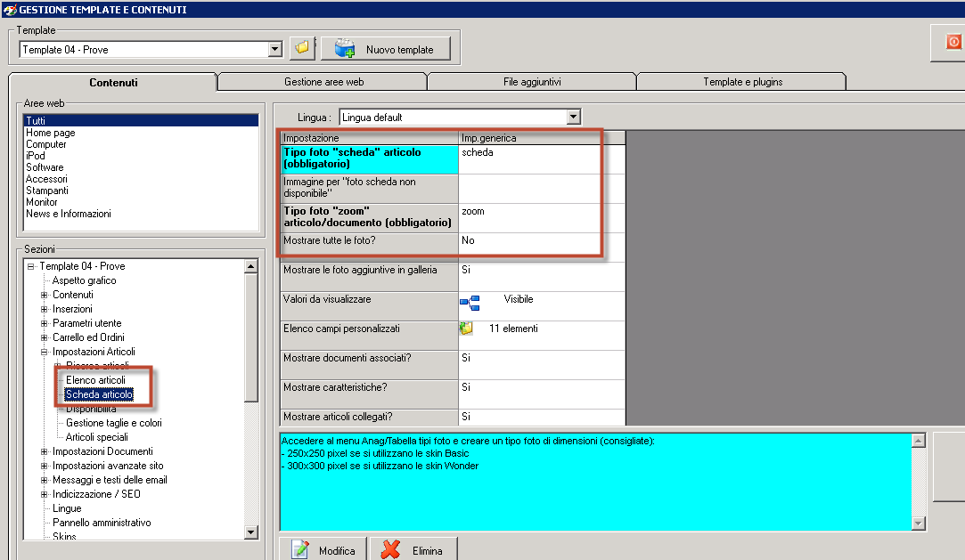
Task: Click the application icon in title bar
Action: click(x=9, y=9)
